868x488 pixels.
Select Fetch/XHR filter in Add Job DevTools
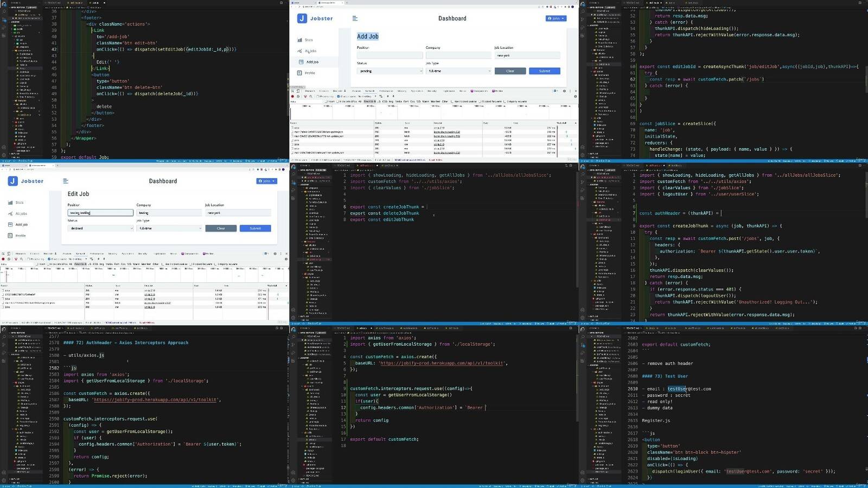[x=369, y=102]
